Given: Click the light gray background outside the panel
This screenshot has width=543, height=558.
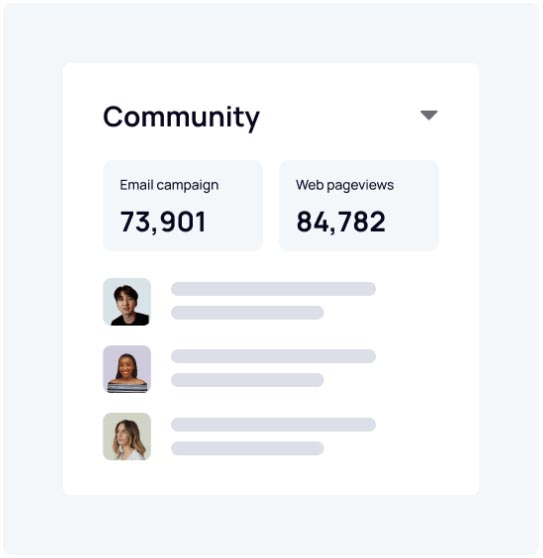Looking at the screenshot, I should click(x=270, y=32).
